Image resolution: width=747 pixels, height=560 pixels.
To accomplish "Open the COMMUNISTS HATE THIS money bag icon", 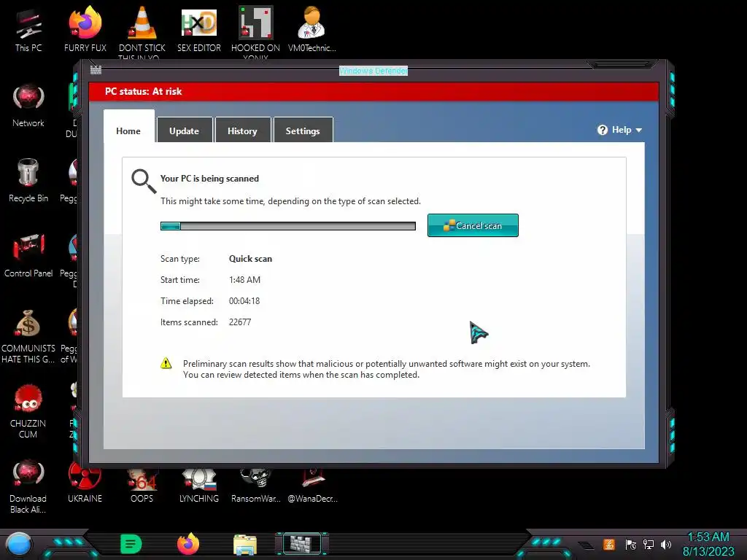I will pyautogui.click(x=28, y=336).
